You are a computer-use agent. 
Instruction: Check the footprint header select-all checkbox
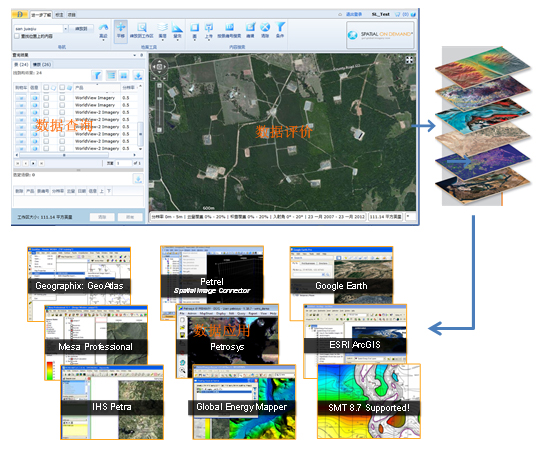tap(46, 87)
